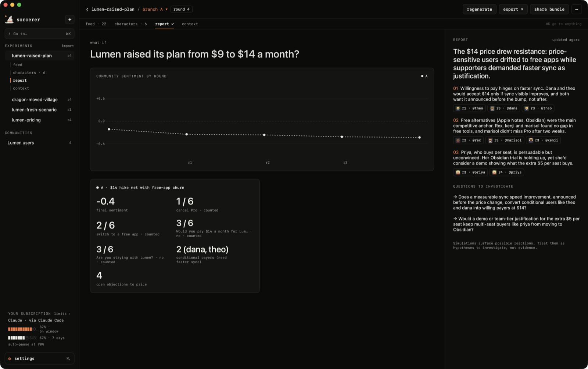Viewport: 588px width, 369px height.
Task: Click the regenerate button
Action: click(479, 9)
